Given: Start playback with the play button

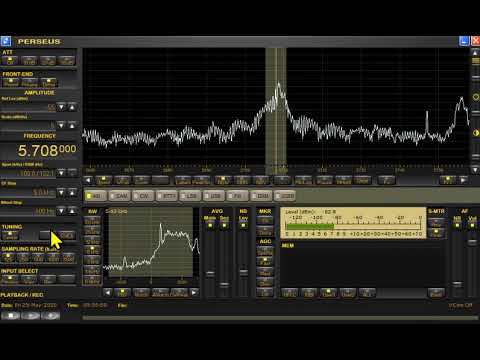Looking at the screenshot, I should pos(30,315).
